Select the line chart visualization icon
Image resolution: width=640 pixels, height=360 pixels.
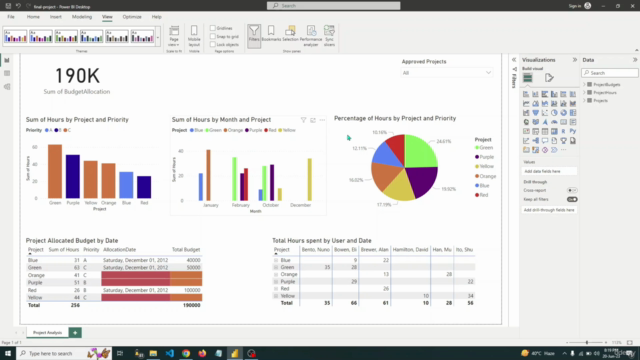[x=526, y=103]
